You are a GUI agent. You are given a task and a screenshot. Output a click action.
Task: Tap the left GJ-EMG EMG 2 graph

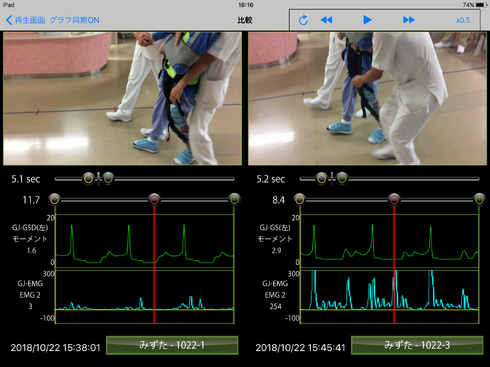tap(144, 297)
